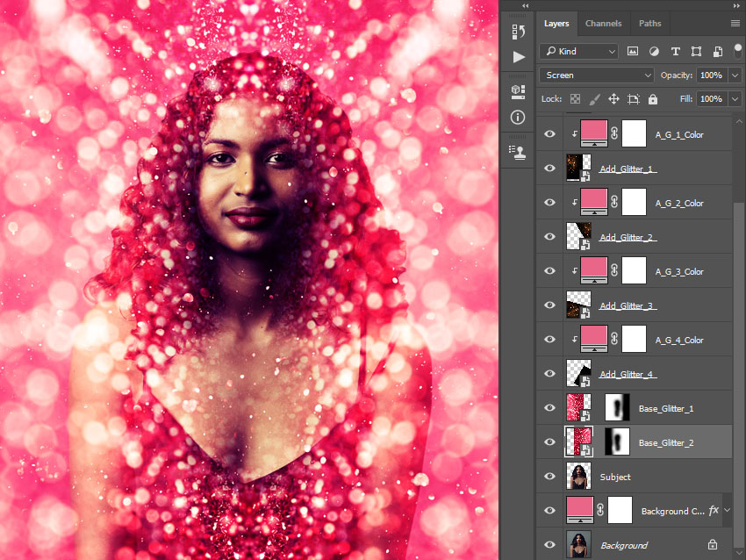Open the Info panel from the left dock

click(x=517, y=117)
